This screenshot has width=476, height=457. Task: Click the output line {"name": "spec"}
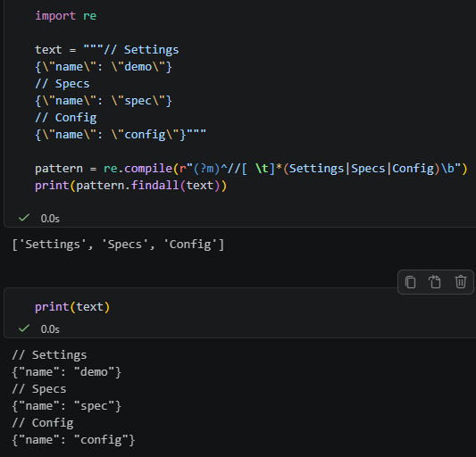point(67,406)
